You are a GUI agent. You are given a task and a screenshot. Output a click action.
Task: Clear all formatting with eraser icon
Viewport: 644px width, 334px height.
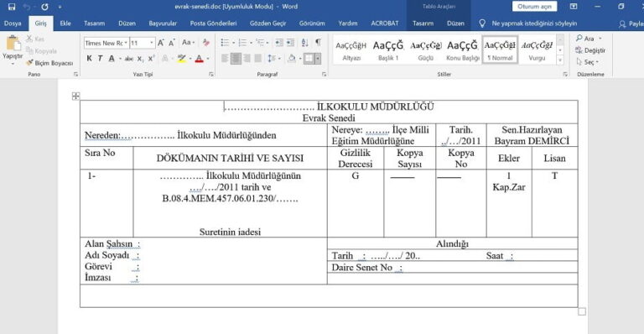(x=205, y=43)
